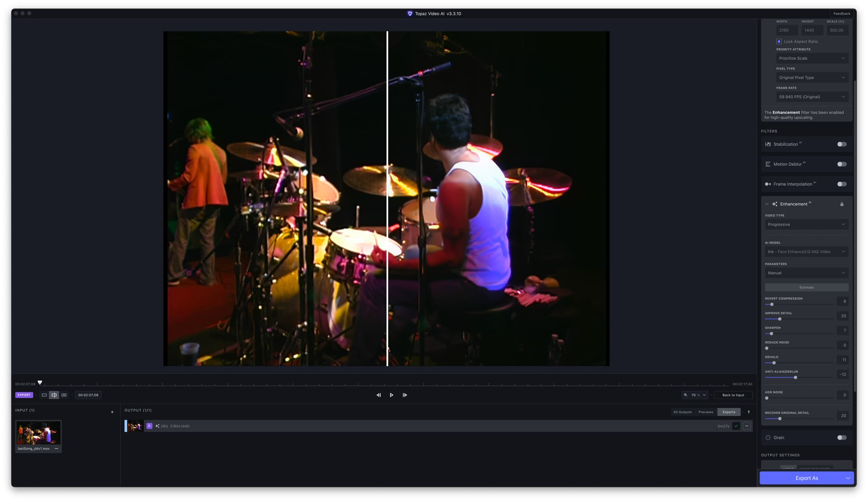
Task: Turn on the Motion Deblur toggle
Action: pos(842,164)
